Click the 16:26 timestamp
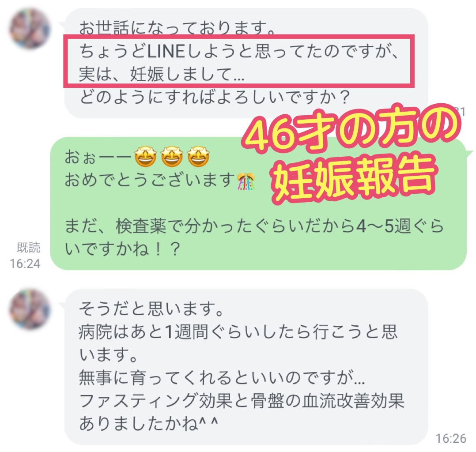 click(451, 438)
